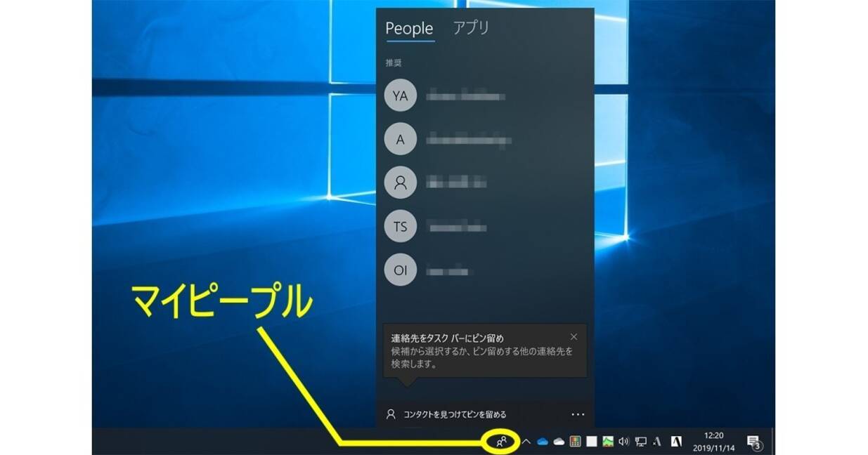The height and width of the screenshot is (455, 868).
Task: Open the white OneDrive cloud tray icon
Action: tap(559, 442)
